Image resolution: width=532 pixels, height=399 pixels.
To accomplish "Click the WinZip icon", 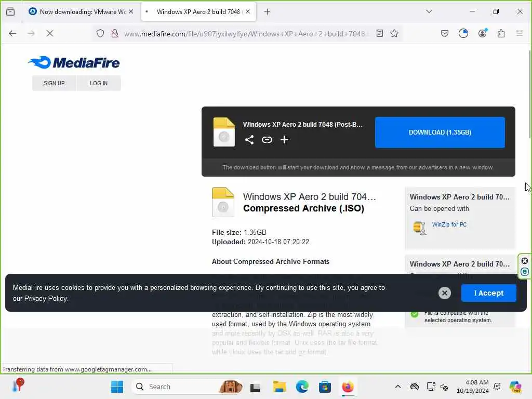I will coord(420,228).
